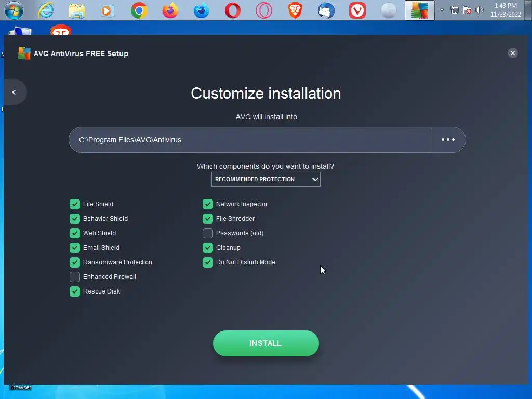This screenshot has height=399, width=532.
Task: Uncheck the Behavior Shield component
Action: coord(75,219)
